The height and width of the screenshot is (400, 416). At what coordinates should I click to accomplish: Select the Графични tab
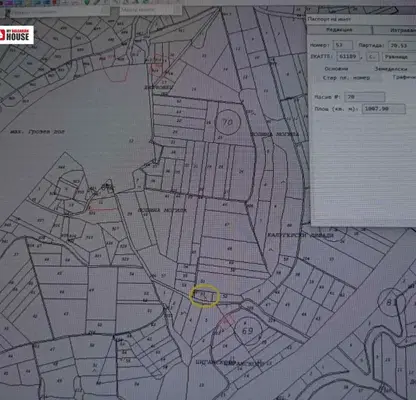click(404, 77)
